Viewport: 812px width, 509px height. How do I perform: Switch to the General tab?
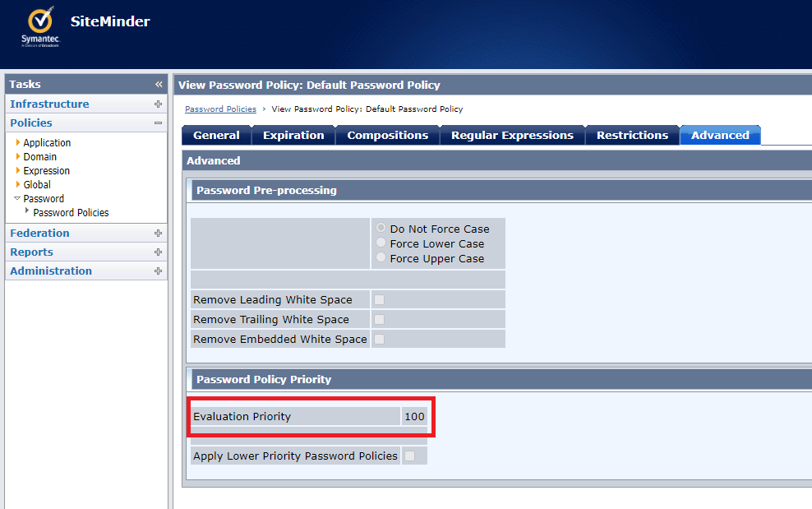tap(216, 136)
